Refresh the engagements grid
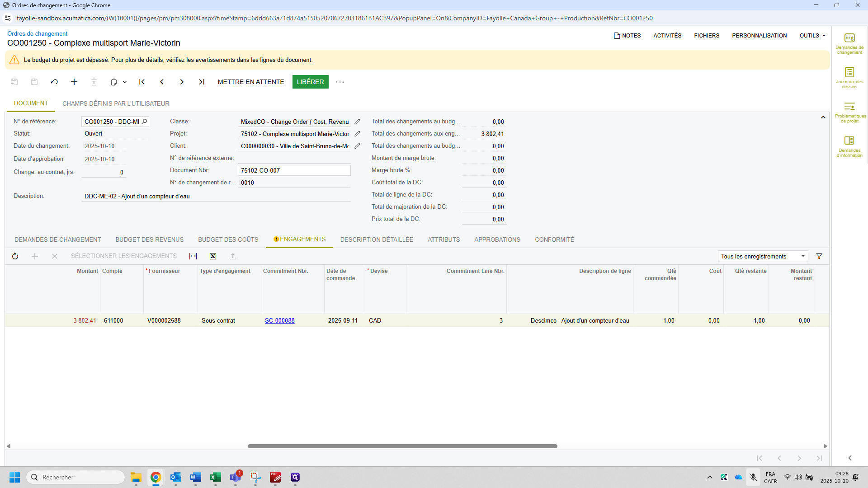Screen dimensions: 868x488 pyautogui.click(x=15, y=256)
